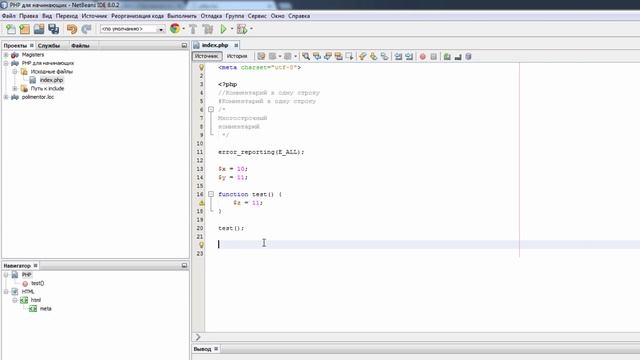Image resolution: width=640 pixels, height=360 pixels.
Task: Click the warning glyph beside $z = 11 line
Action: (201, 202)
